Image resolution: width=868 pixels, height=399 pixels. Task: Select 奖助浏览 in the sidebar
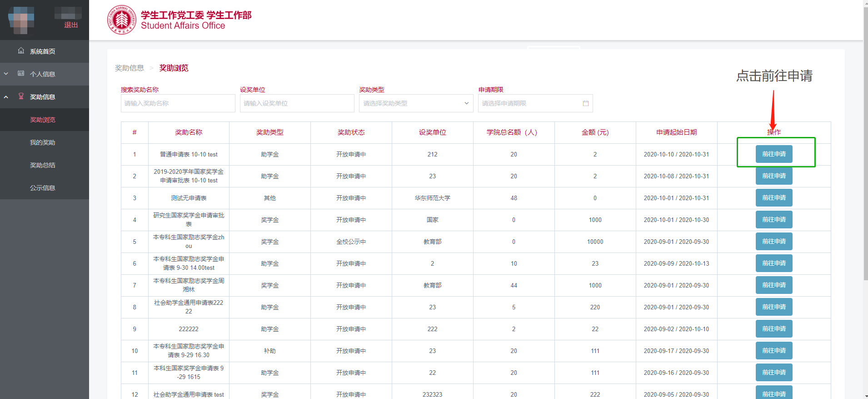pos(42,120)
